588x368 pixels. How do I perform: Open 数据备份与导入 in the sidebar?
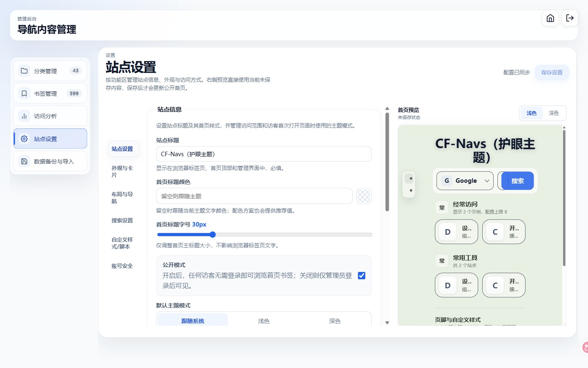[x=50, y=162]
